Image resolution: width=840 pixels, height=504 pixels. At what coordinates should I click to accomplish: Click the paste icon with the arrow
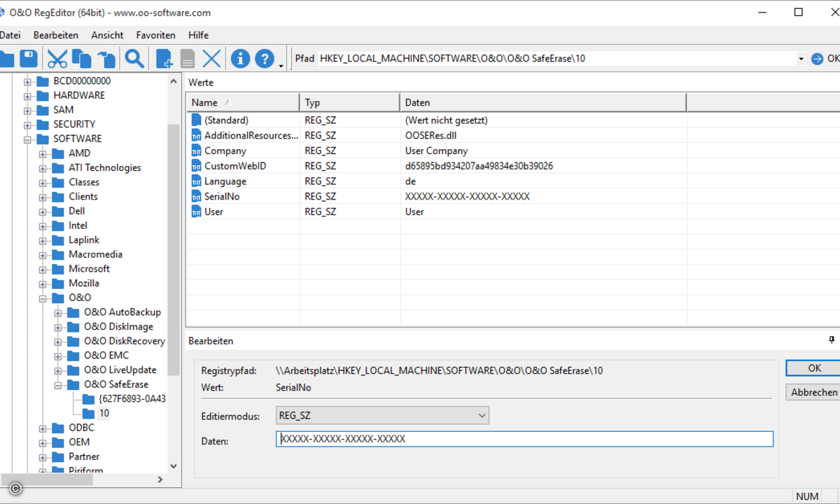pos(106,59)
